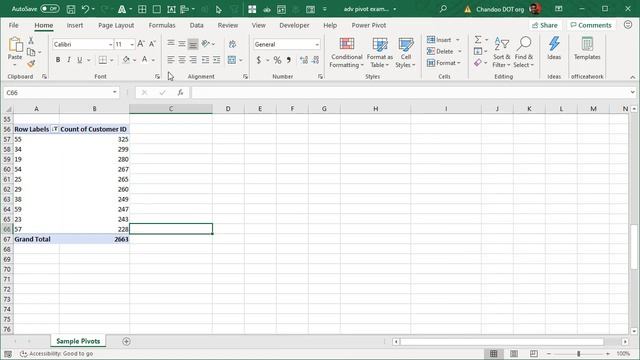This screenshot has width=640, height=360.
Task: Open the font name Calibri dropdown
Action: [110, 44]
